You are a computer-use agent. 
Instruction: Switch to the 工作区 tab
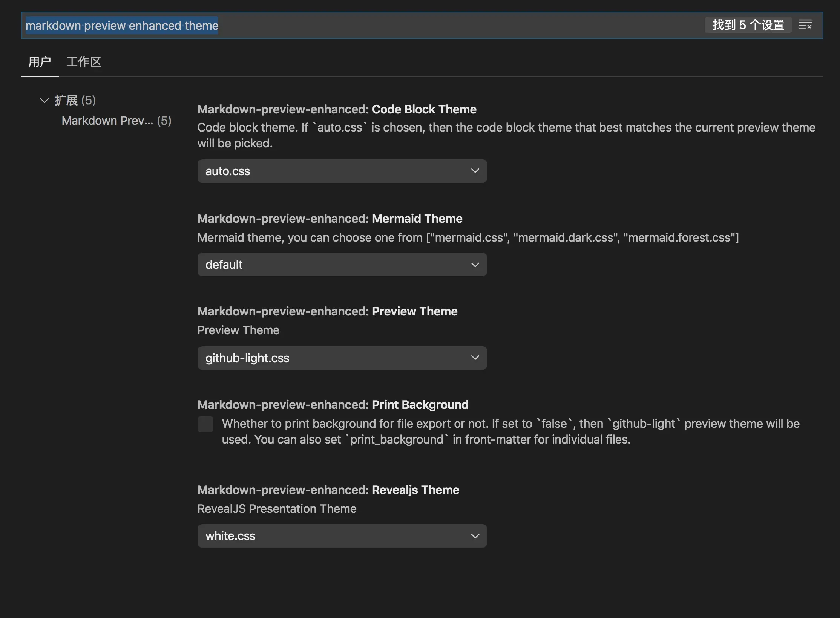[84, 61]
